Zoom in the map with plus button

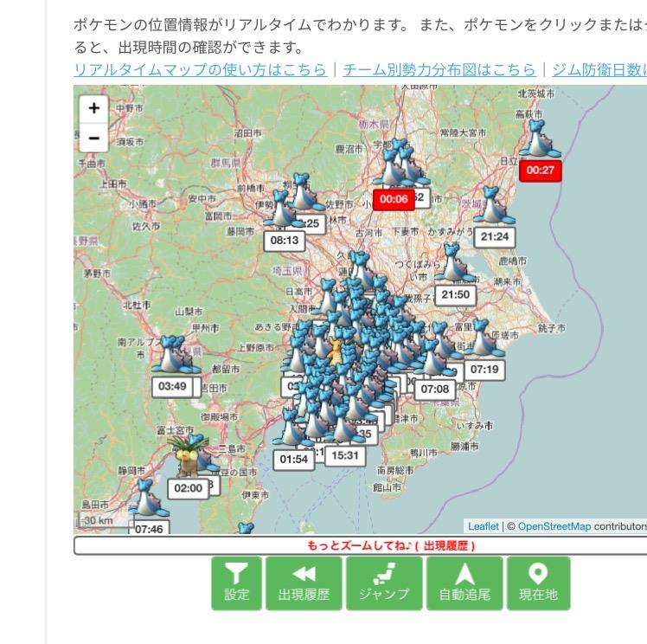coord(94,108)
